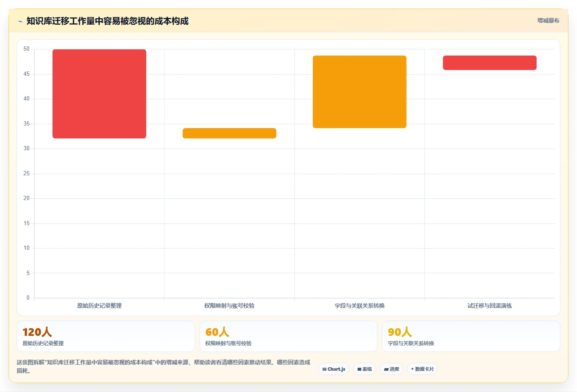Screen dimensions: 577x392
Task: Click 原始历史记录整理 caption under 120人
Action: [x=43, y=343]
